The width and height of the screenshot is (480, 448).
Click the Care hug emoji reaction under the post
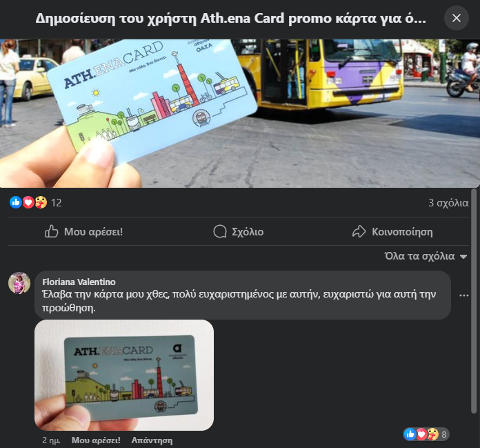(41, 202)
